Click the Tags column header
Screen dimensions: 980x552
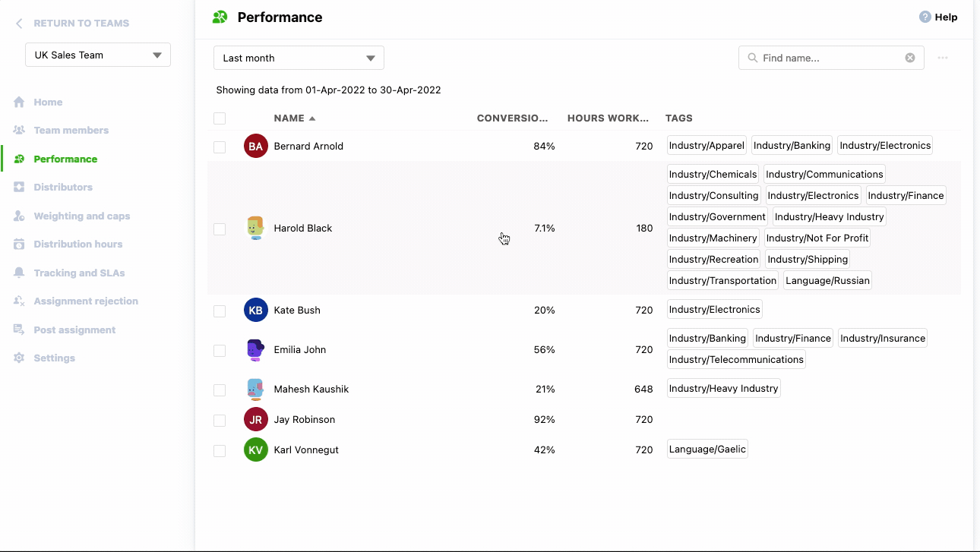pyautogui.click(x=679, y=118)
